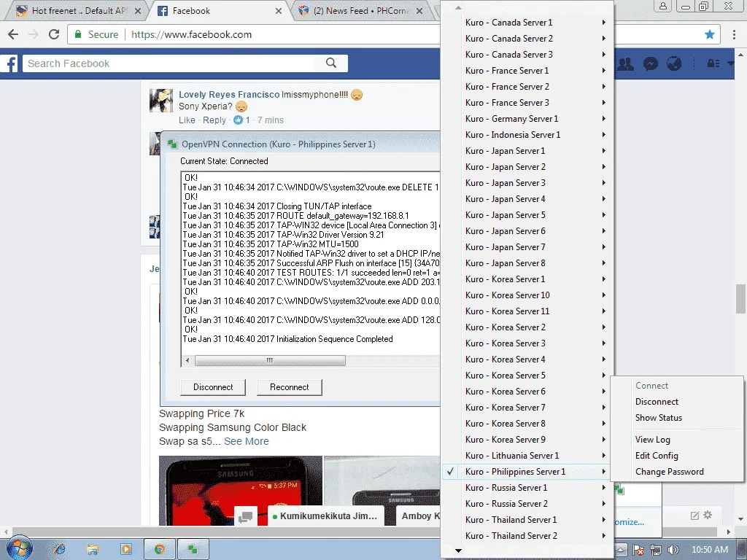Click the Like link under comment
The width and height of the screenshot is (747, 560).
pyautogui.click(x=187, y=120)
